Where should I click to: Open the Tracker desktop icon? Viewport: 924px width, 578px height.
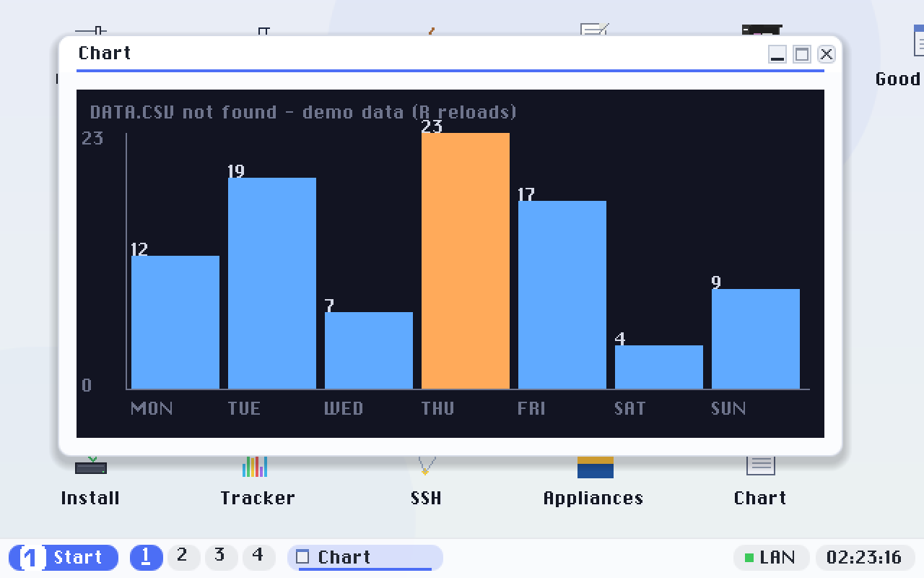click(258, 481)
